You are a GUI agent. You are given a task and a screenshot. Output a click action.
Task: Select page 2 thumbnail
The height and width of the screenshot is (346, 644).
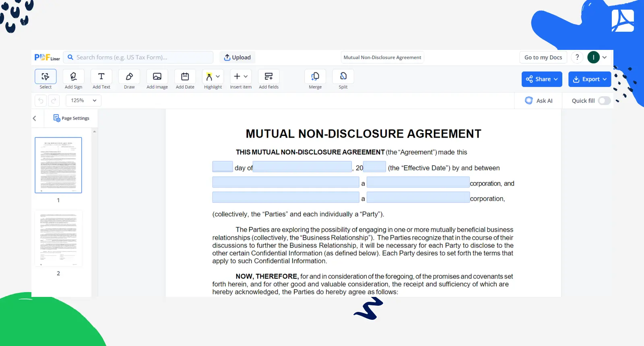pos(58,238)
